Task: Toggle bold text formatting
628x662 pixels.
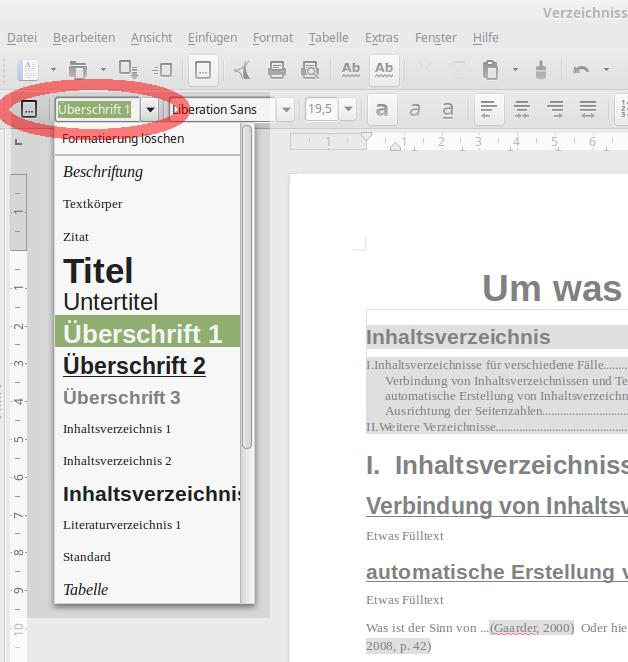Action: (384, 109)
